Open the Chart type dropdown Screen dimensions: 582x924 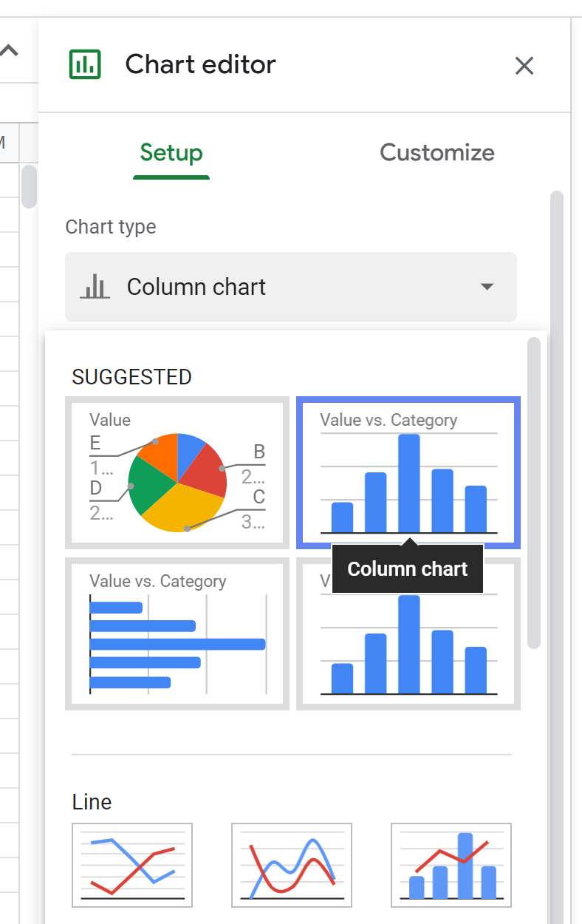[x=291, y=287]
